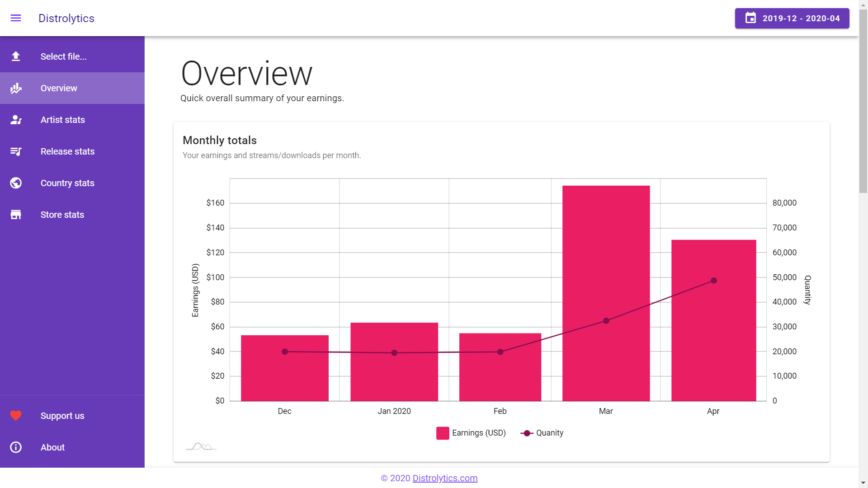
Task: Click the Country stats globe icon
Action: point(16,183)
